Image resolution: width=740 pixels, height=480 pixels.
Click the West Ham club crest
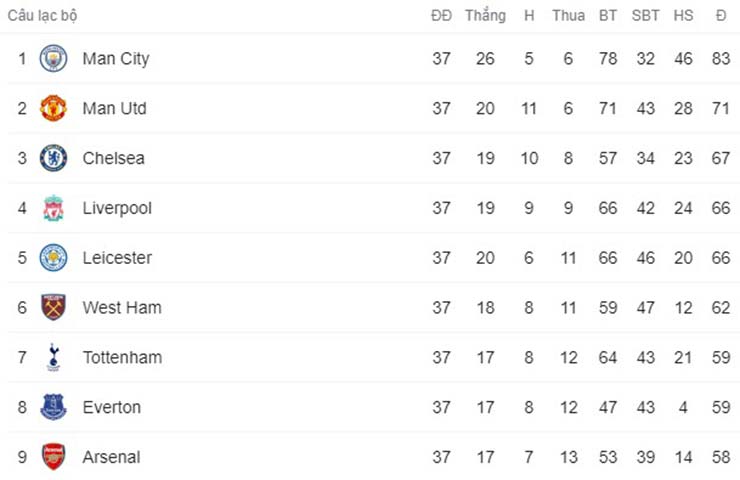point(53,307)
